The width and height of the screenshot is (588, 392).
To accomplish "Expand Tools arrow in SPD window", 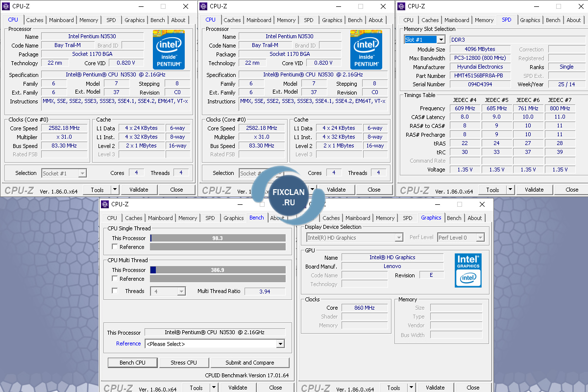I will pos(510,190).
